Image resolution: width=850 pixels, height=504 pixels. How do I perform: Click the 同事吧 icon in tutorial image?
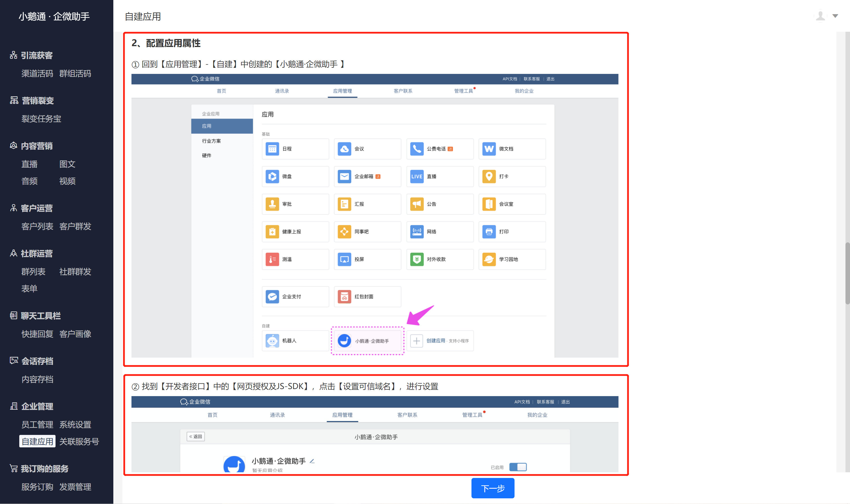(344, 232)
